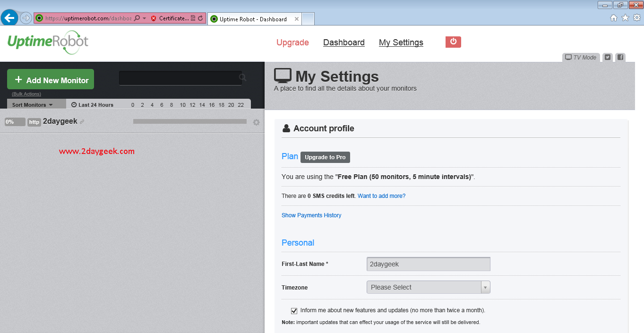Click the Personal section heading
644x333 pixels.
(298, 243)
